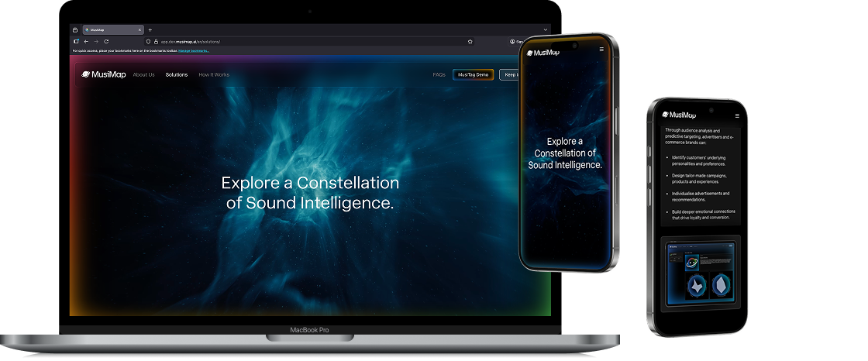The image size is (868, 361).
Task: Open the app preview thumbnail on the right phone
Action: [701, 273]
